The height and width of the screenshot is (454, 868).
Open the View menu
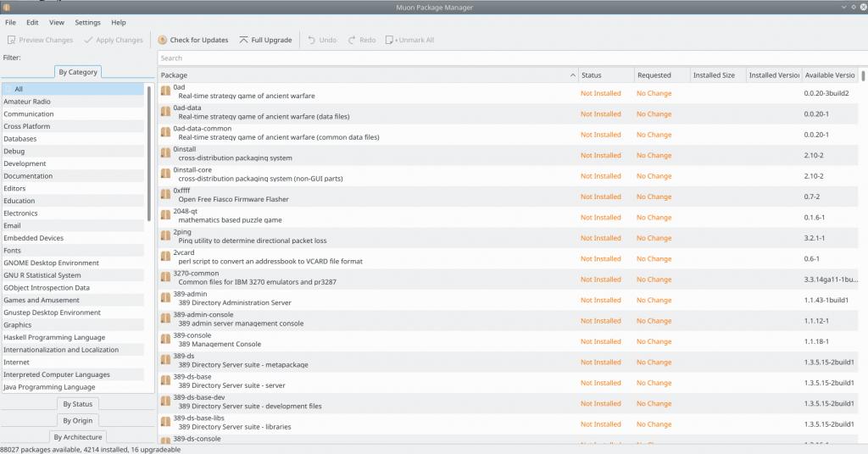[57, 22]
